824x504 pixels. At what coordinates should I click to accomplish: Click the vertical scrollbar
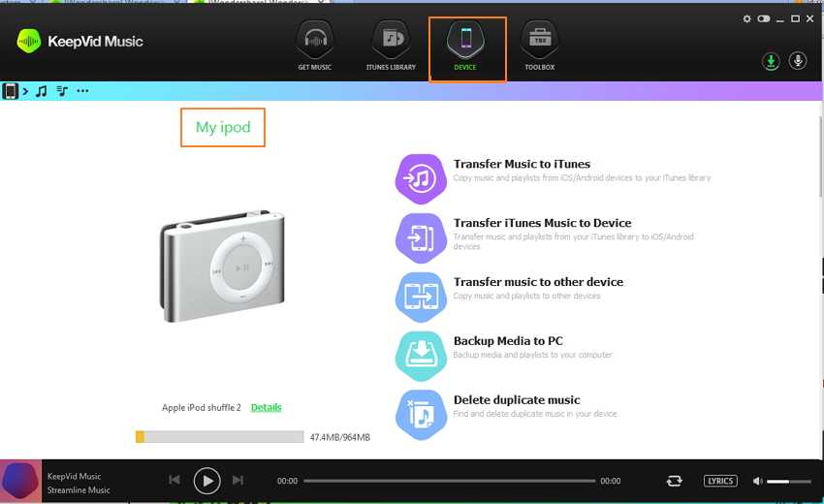coord(821,156)
